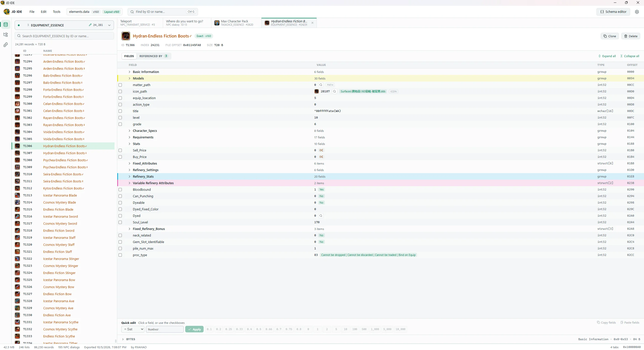Screen dimensions: 644x350
Task: Open the copy/duplicates sidebar icon
Action: 6,45
